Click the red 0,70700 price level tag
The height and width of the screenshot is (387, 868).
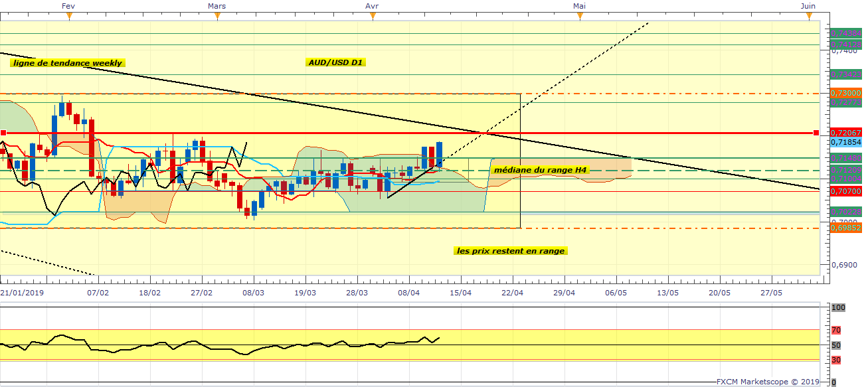click(847, 191)
